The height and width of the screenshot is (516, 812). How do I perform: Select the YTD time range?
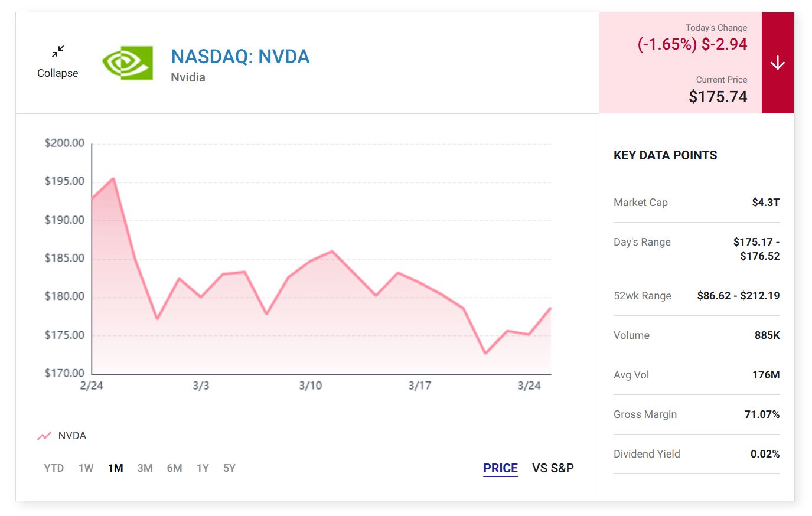[x=54, y=468]
